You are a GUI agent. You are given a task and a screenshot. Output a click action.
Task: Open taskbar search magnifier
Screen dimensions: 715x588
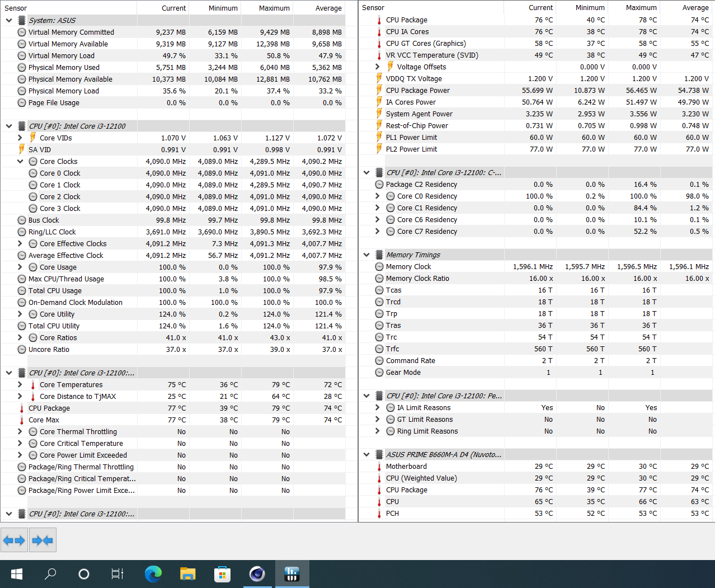(50, 574)
